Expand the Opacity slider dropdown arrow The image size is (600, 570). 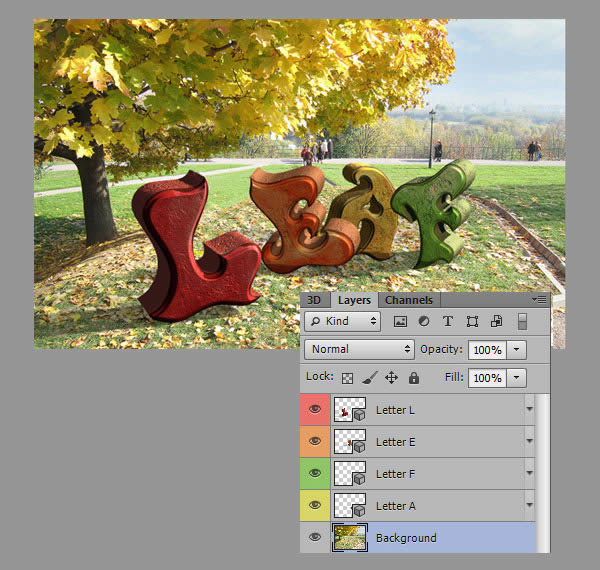516,350
